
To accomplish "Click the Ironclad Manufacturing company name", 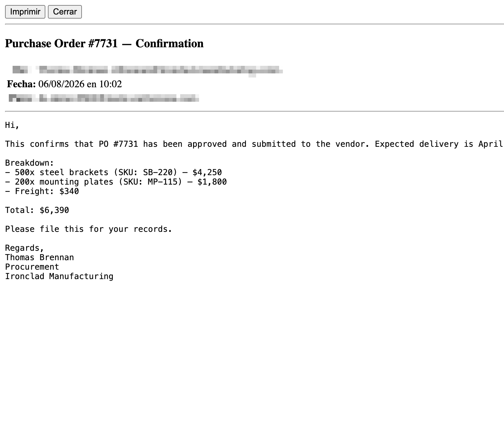I will tap(59, 276).
